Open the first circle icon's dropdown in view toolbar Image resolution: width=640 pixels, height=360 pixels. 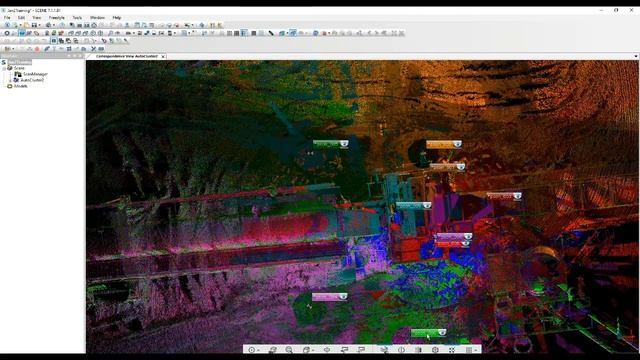[258, 350]
